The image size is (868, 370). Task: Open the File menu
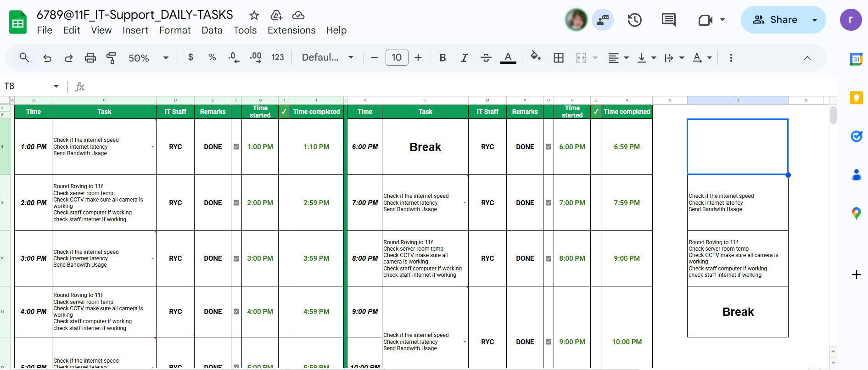point(45,30)
